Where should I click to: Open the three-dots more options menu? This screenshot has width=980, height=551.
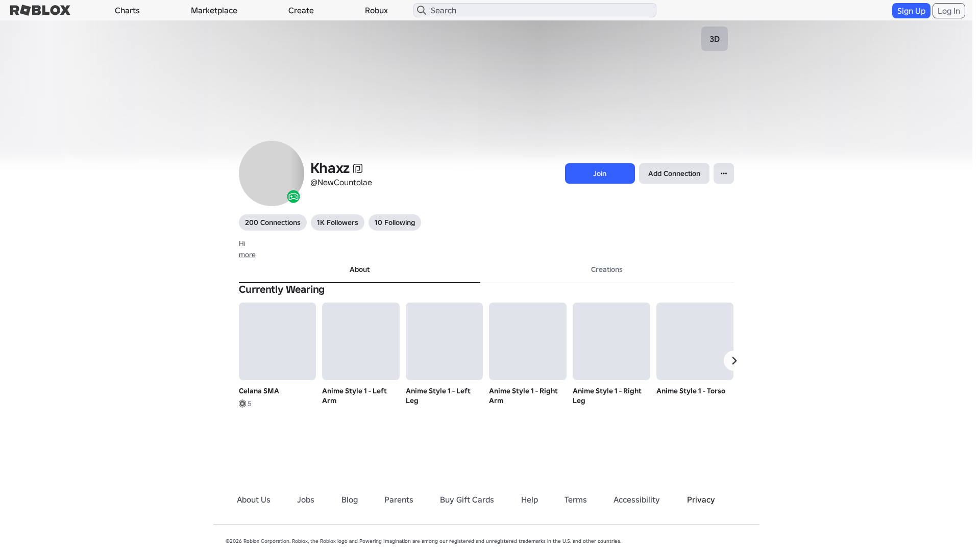(x=724, y=173)
